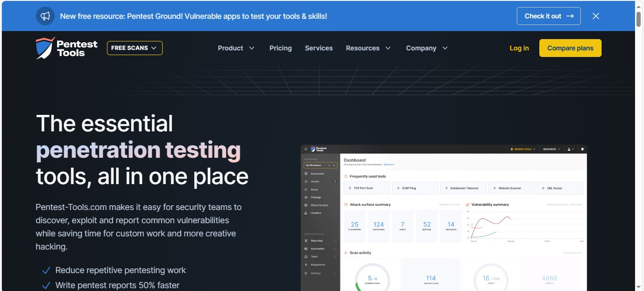Open the RESOURCES dropdown in the dashboard preview bar
The height and width of the screenshot is (291, 644).
tap(552, 149)
